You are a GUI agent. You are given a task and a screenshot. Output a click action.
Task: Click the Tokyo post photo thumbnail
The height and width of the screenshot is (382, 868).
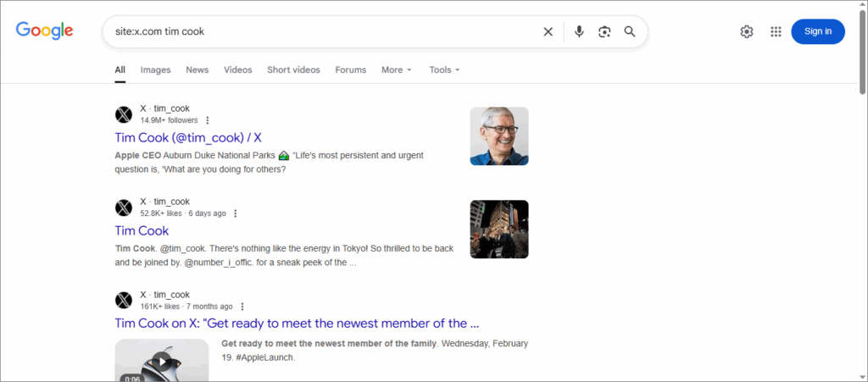(499, 229)
